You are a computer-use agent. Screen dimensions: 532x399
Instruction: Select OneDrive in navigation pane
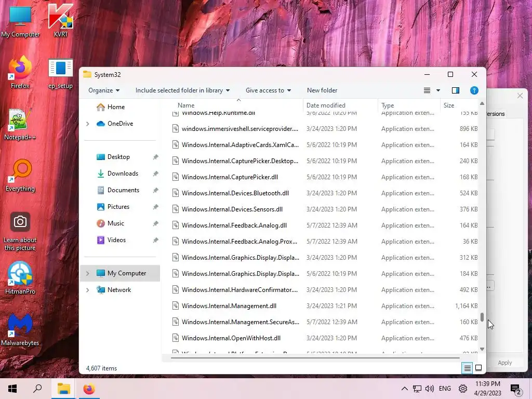point(120,124)
